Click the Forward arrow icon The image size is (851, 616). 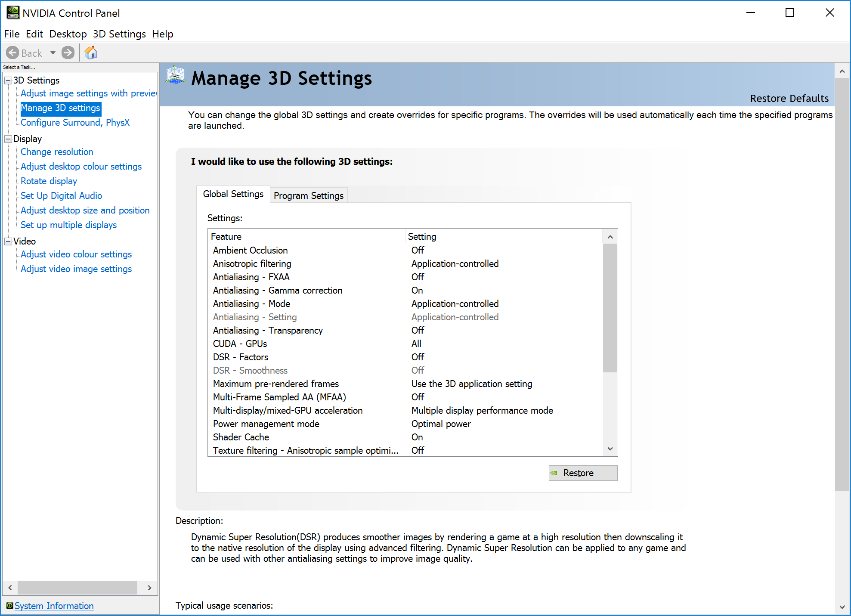click(68, 53)
